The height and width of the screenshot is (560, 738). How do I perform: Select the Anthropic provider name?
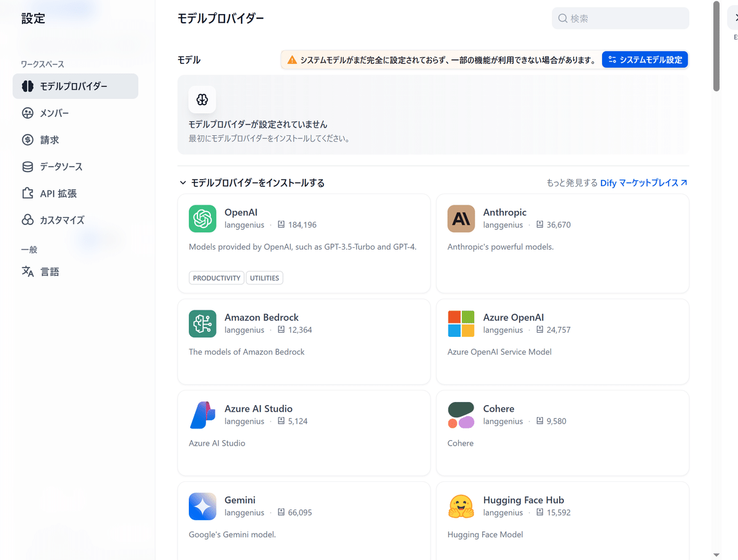click(x=505, y=213)
